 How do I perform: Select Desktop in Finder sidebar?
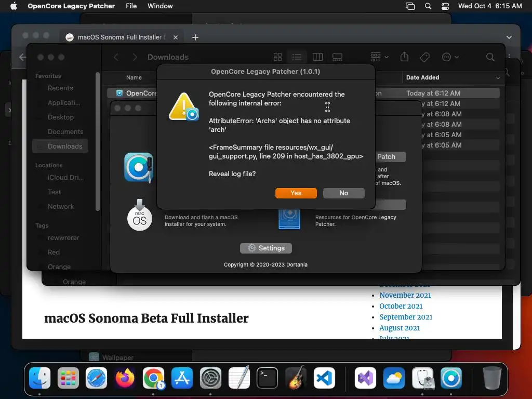tap(60, 117)
